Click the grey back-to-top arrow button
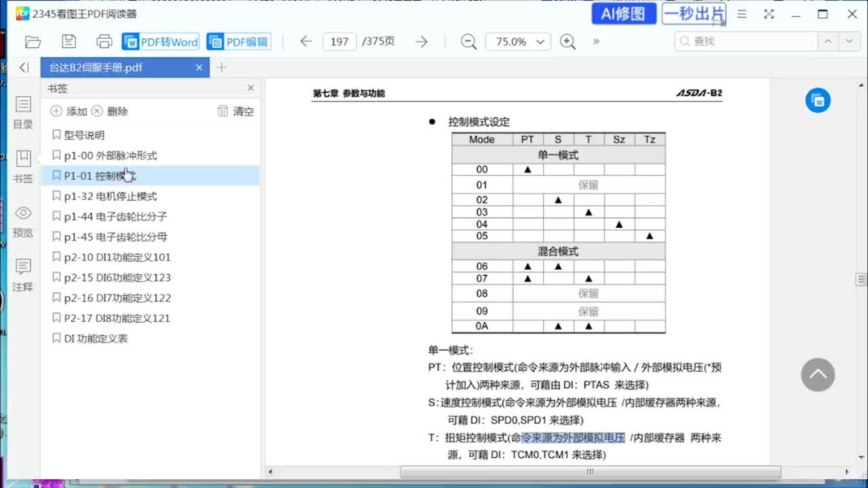The width and height of the screenshot is (868, 488). pyautogui.click(x=818, y=375)
